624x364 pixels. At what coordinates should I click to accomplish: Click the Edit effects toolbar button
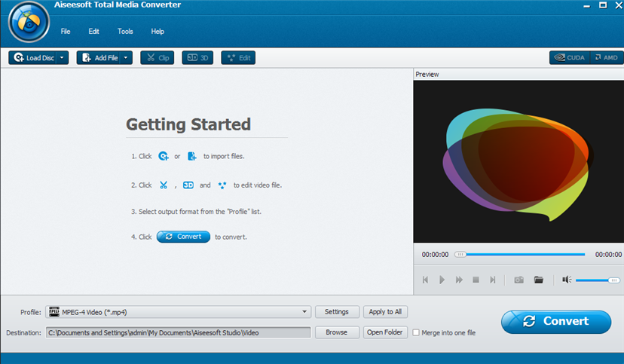pos(238,57)
